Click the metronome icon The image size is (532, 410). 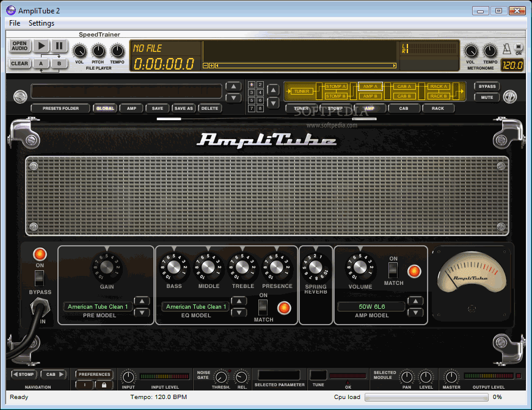(x=507, y=49)
